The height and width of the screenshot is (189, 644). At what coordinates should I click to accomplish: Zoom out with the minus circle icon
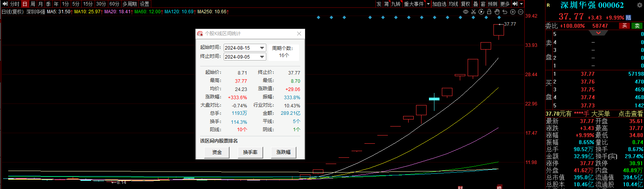coord(520,12)
